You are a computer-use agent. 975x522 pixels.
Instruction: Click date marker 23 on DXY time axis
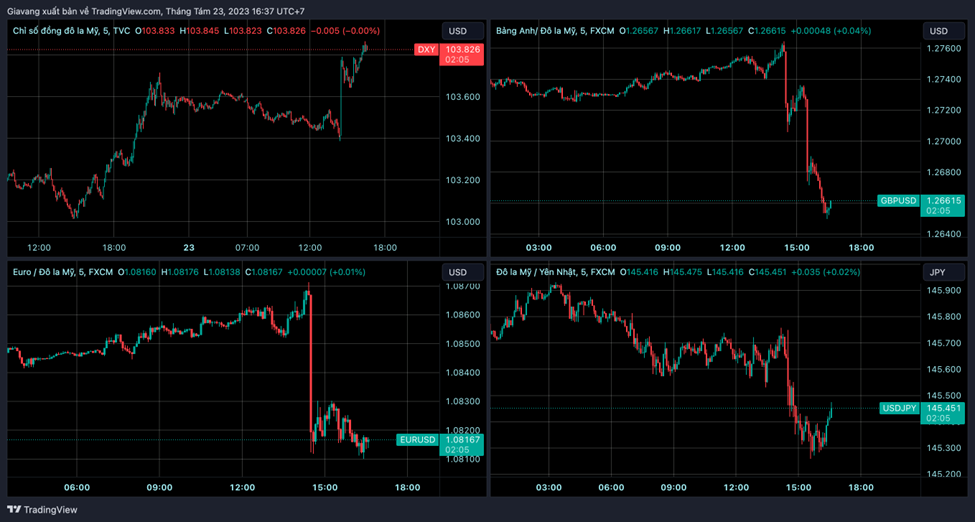[x=189, y=247]
